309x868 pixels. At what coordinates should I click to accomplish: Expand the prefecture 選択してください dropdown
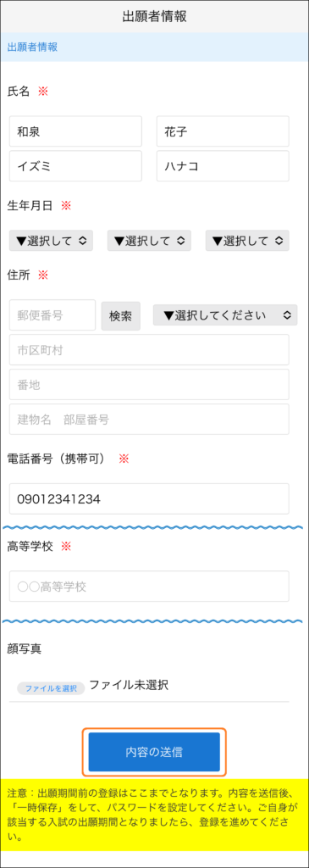coord(225,315)
